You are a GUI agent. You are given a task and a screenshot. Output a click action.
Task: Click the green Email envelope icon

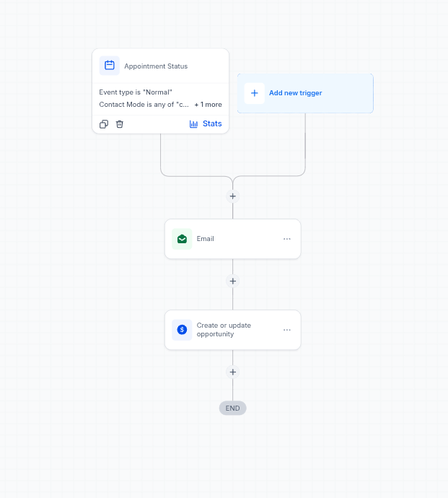pyautogui.click(x=182, y=239)
